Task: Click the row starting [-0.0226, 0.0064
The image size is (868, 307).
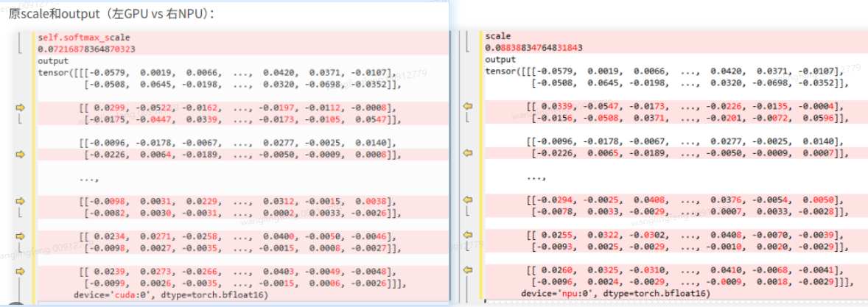Action: click(242, 155)
